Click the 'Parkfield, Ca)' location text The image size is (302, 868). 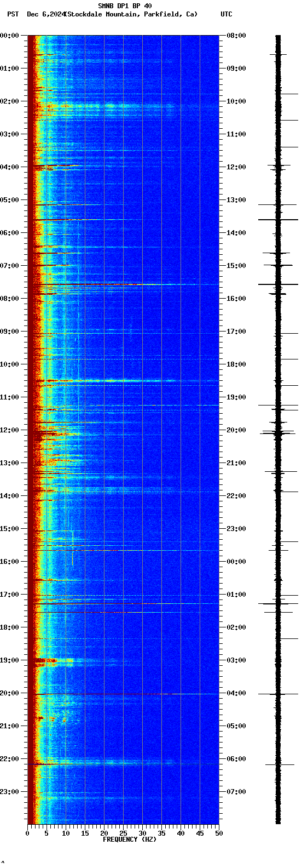click(171, 14)
